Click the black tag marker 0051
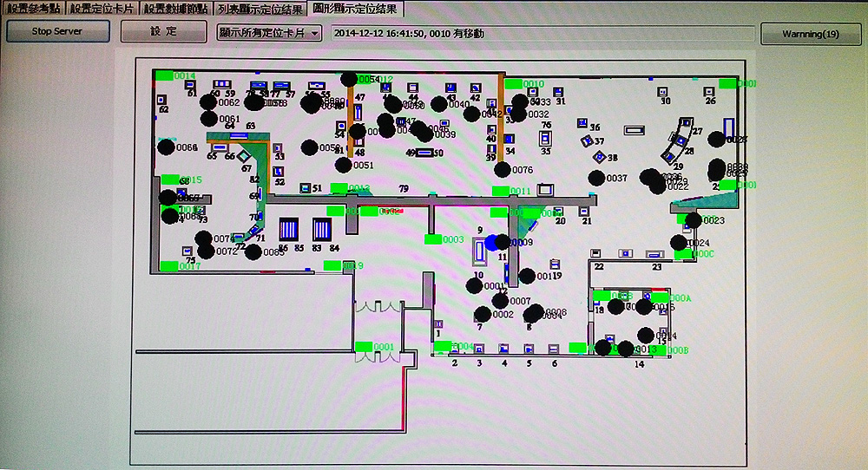Image resolution: width=868 pixels, height=470 pixels. pos(344,165)
